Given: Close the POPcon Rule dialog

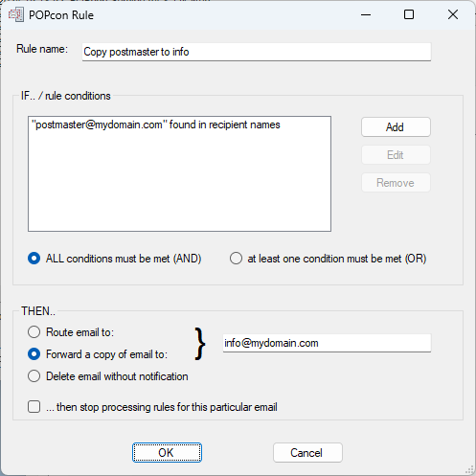Looking at the screenshot, I should click(453, 14).
